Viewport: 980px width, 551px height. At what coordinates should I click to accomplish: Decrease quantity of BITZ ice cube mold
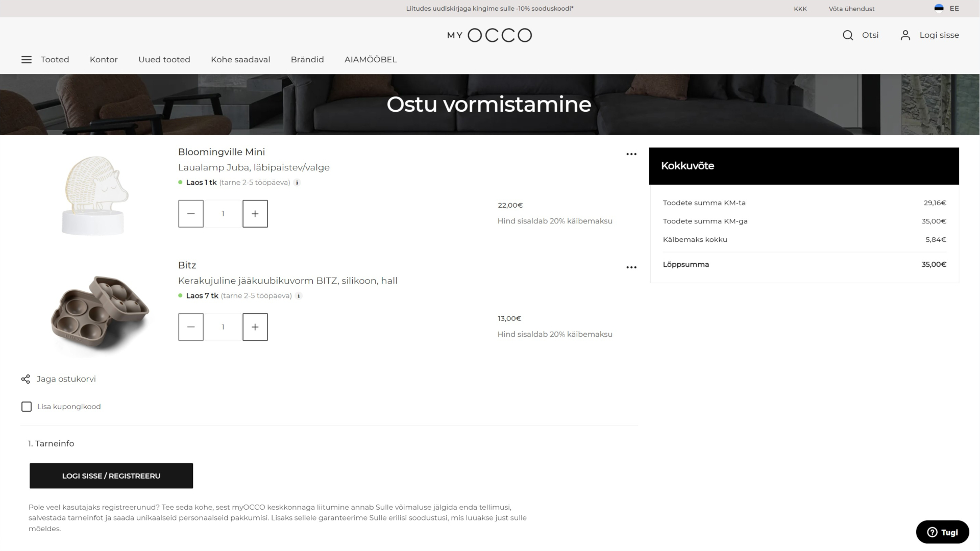pos(191,327)
